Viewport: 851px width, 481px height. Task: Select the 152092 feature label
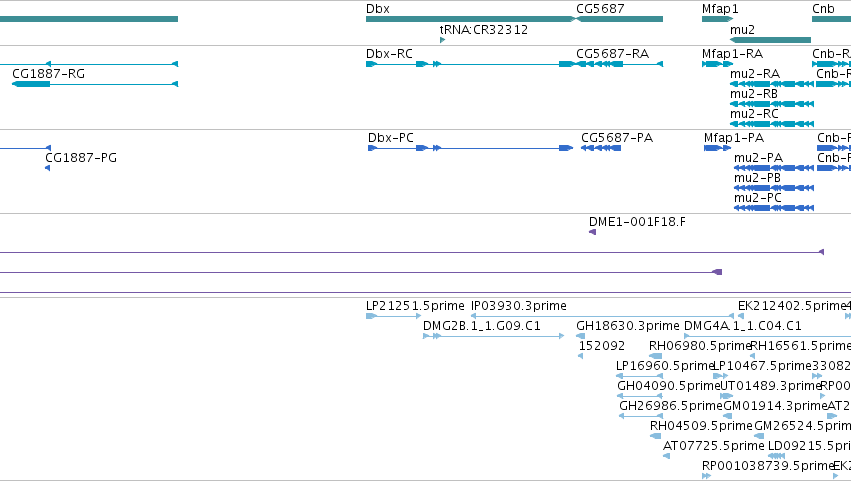[602, 346]
